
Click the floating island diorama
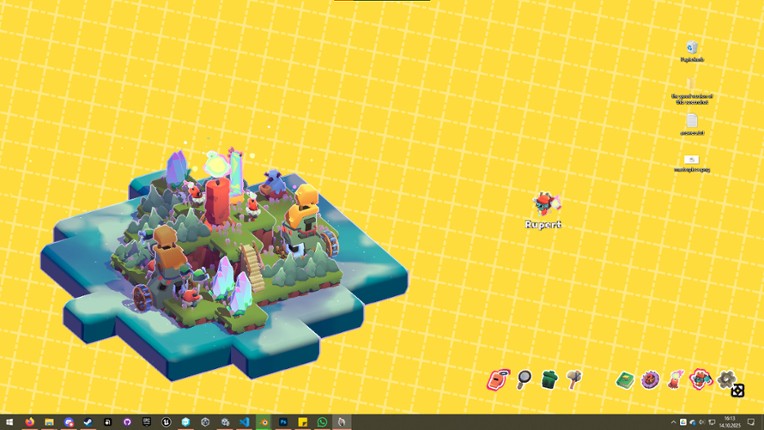click(x=223, y=263)
